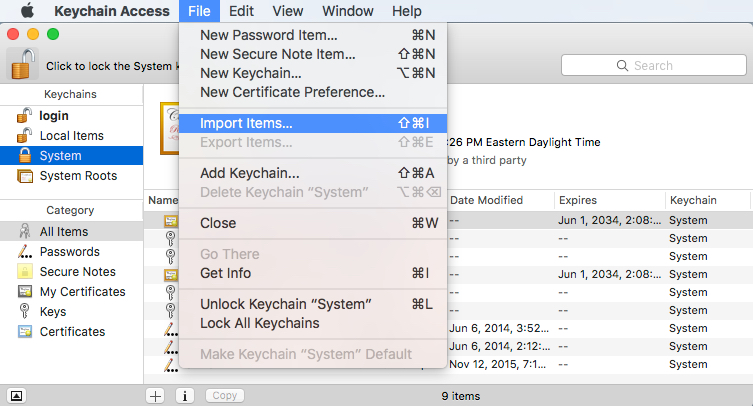Show All Items category
This screenshot has width=753, height=406.
72,232
